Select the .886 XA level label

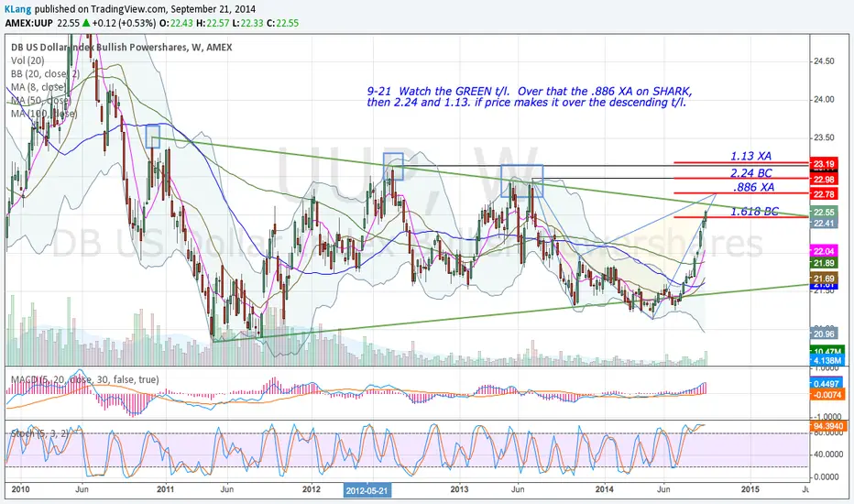753,187
